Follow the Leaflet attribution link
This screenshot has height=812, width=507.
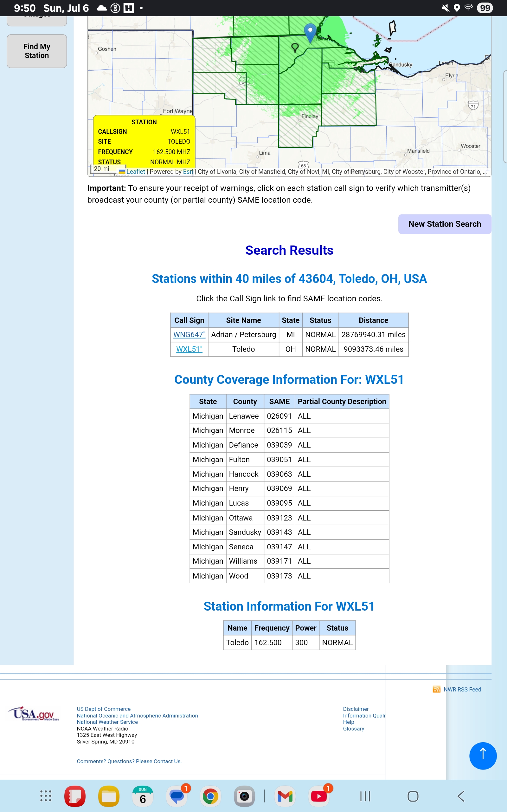pos(136,172)
